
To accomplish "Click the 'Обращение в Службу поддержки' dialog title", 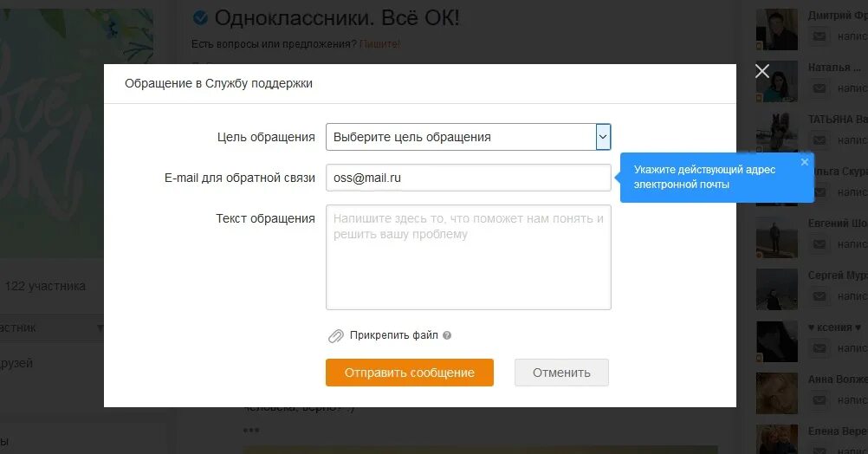I will [218, 83].
